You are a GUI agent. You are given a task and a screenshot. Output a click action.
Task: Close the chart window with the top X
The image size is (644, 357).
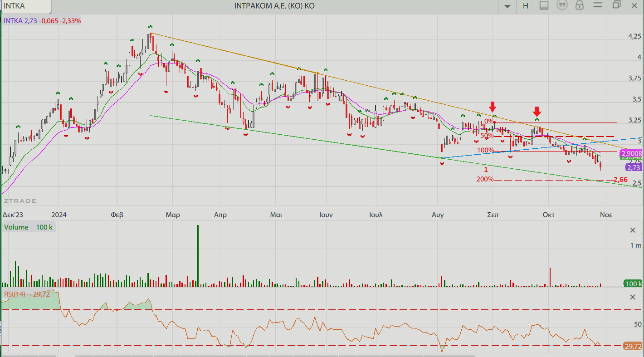coord(634,5)
